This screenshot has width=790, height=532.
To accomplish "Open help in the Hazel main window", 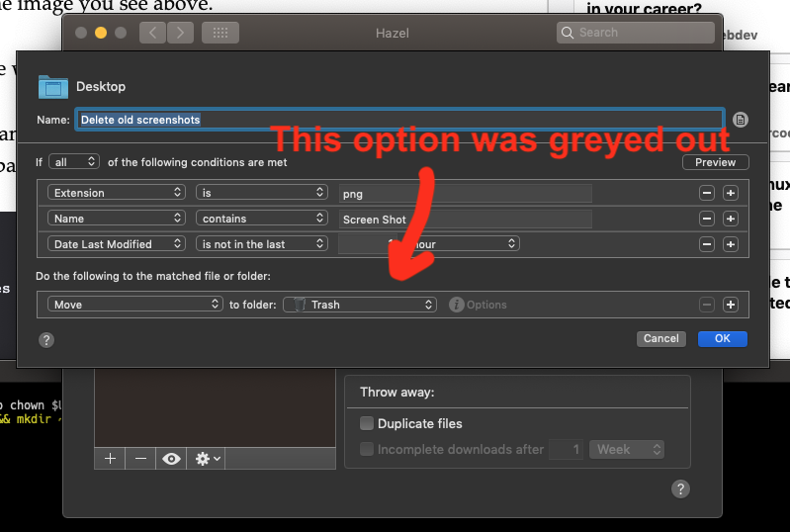I will [x=680, y=488].
